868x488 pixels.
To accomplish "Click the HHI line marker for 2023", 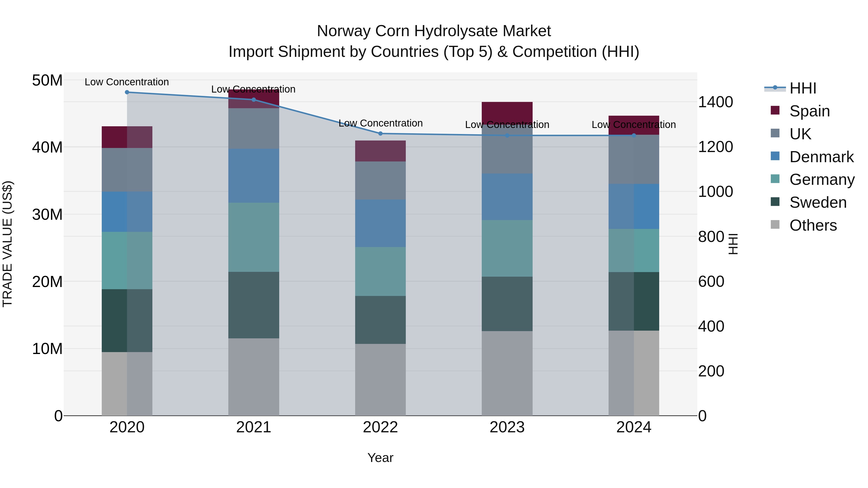I will 507,136.
